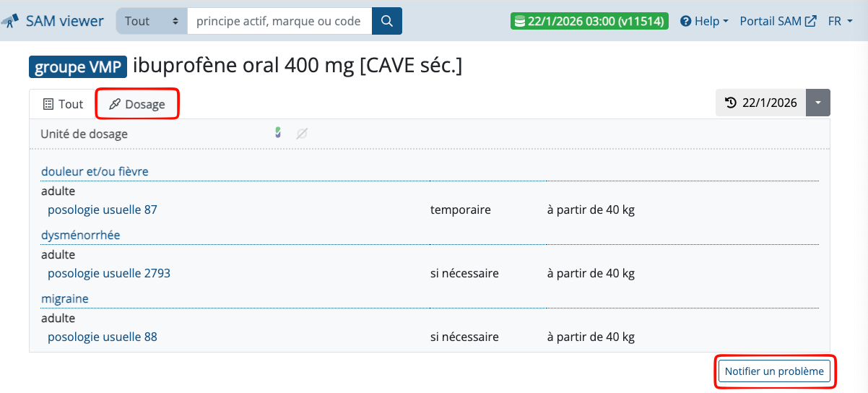
Task: Open Portail SAM external link
Action: tap(778, 21)
